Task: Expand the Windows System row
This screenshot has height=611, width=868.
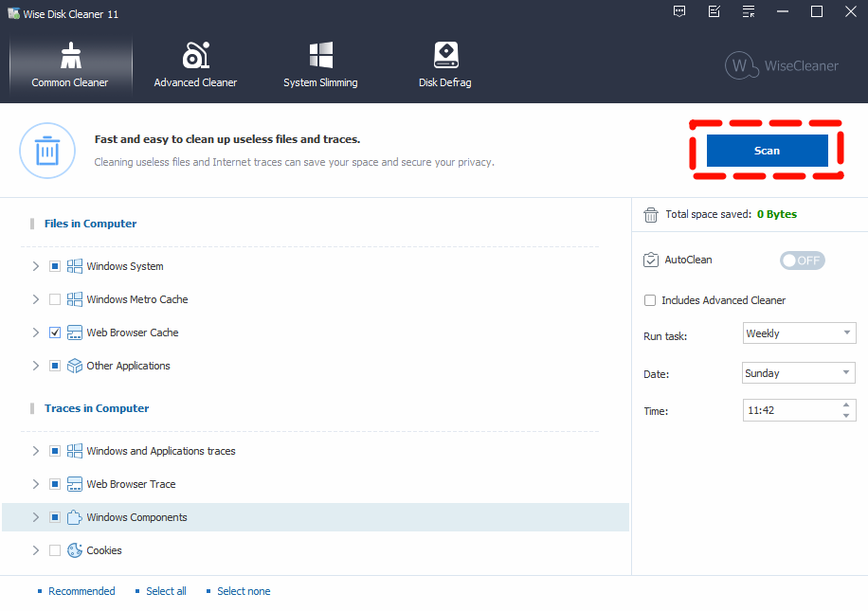Action: (36, 266)
